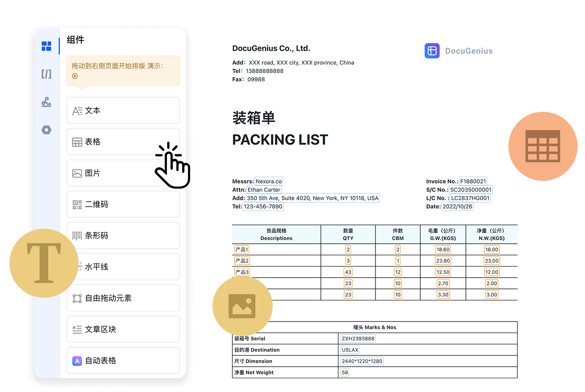Click the text icon beside 文本
Screen dimensions: 585x392
tap(77, 111)
